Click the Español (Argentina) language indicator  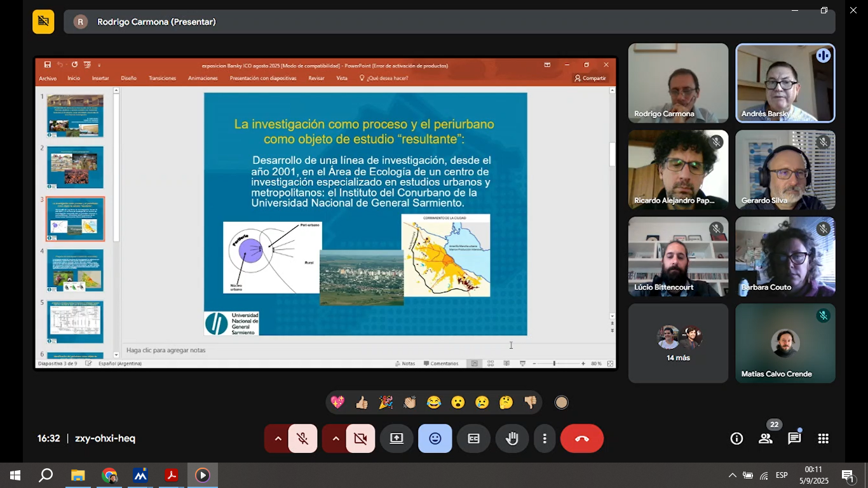(x=120, y=363)
